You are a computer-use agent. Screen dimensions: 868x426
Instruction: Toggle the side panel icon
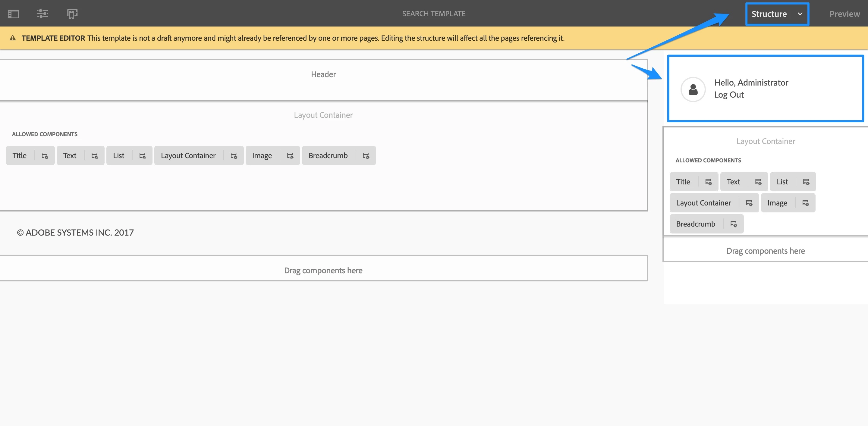[13, 14]
